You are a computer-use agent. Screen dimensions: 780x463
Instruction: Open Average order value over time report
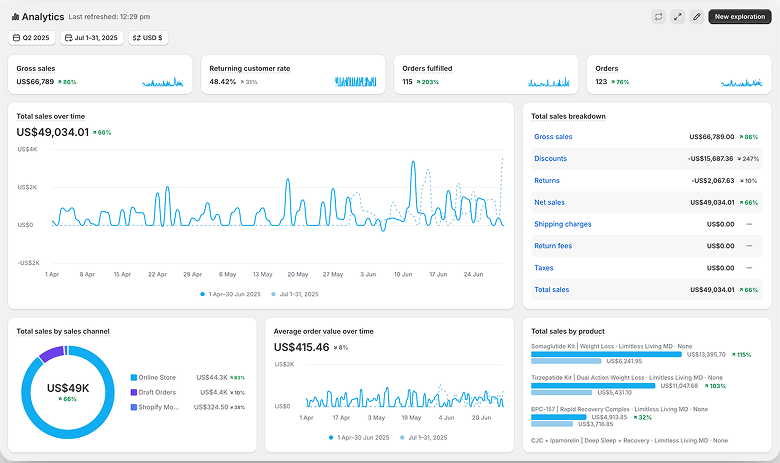click(323, 331)
